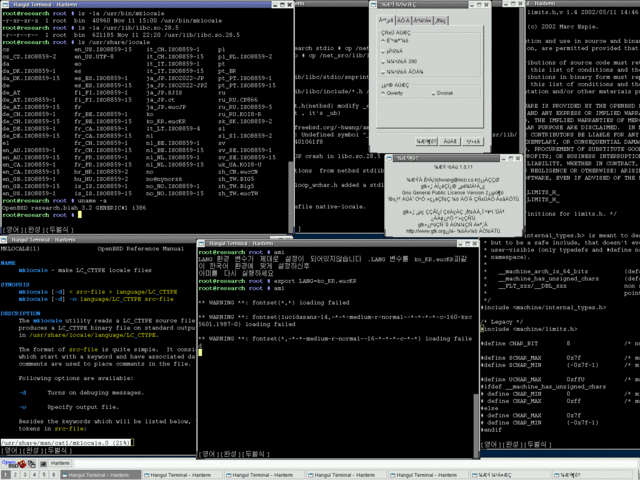Screen dimensions: 640x480
Task: Open window menu icon of the ami terminal
Action: tap(201, 244)
